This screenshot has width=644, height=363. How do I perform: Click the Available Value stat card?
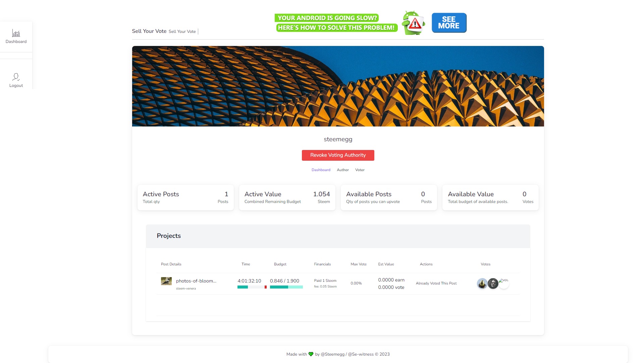pyautogui.click(x=490, y=198)
